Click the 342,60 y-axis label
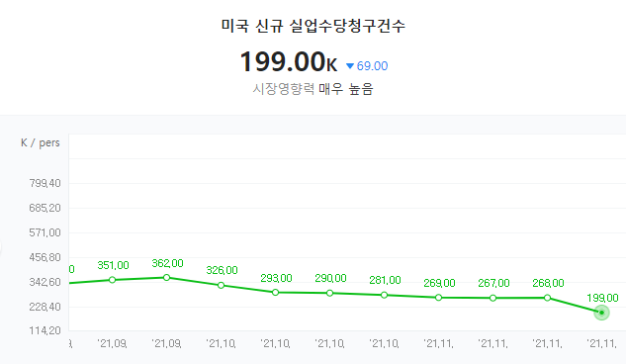The height and width of the screenshot is (364, 626). coord(45,282)
